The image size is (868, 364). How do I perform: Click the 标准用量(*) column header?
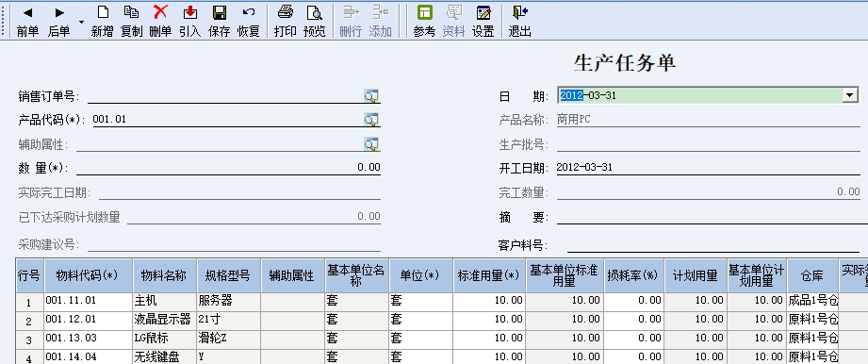point(489,275)
